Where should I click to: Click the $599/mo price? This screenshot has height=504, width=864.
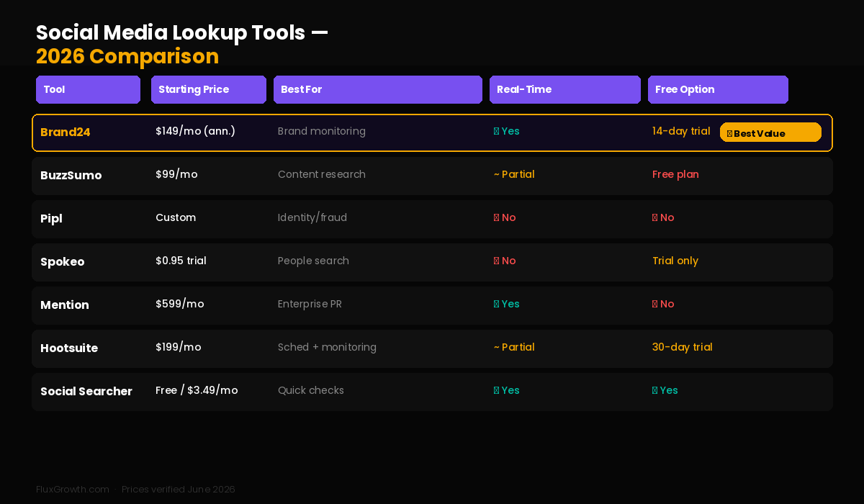click(180, 304)
